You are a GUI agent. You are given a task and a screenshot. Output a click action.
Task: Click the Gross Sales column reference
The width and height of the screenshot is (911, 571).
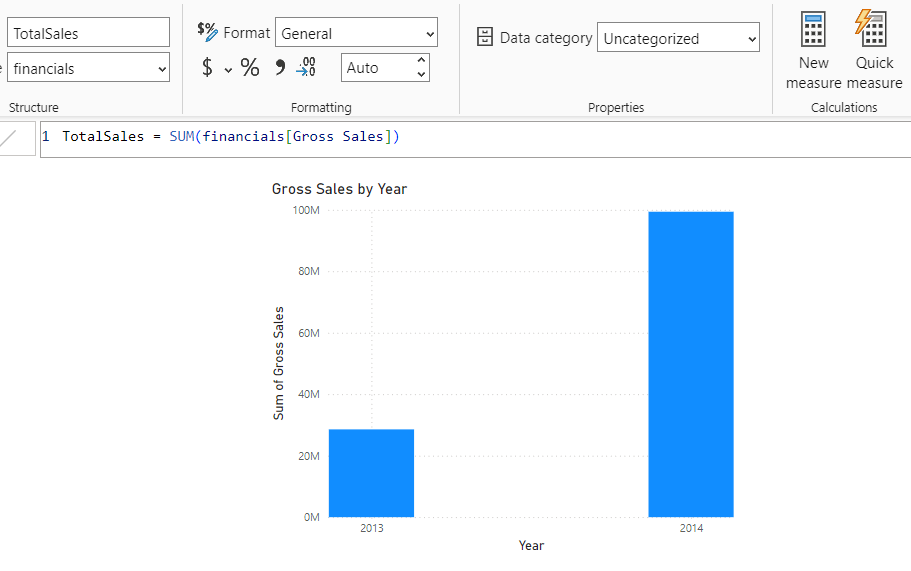(x=338, y=137)
